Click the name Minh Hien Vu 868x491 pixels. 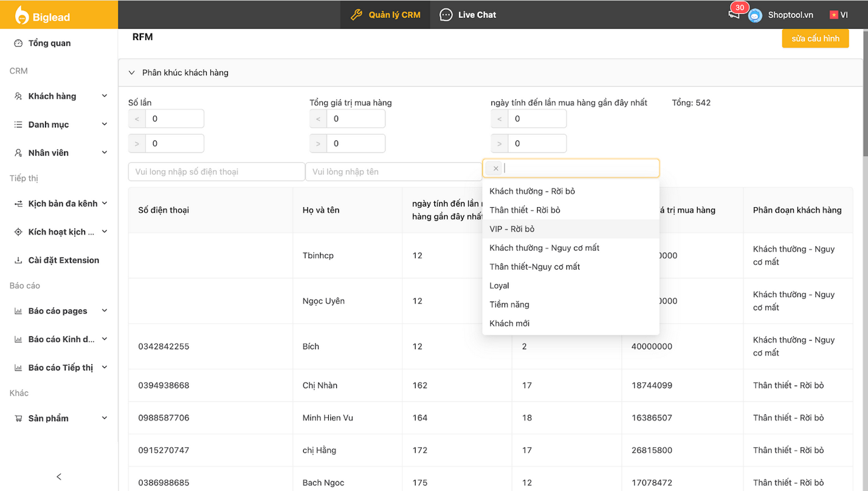(x=328, y=417)
